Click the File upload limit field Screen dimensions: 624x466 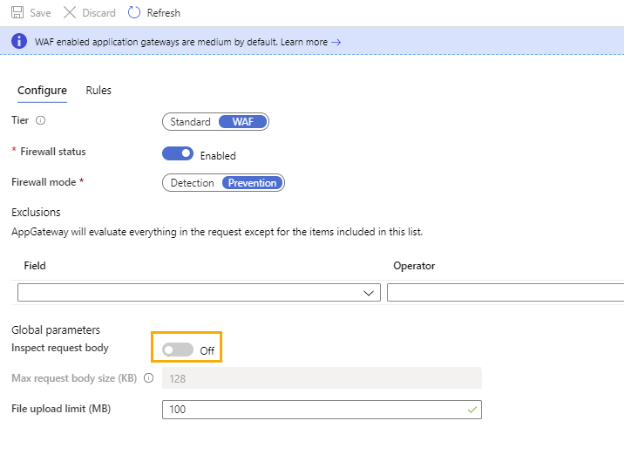coord(310,409)
